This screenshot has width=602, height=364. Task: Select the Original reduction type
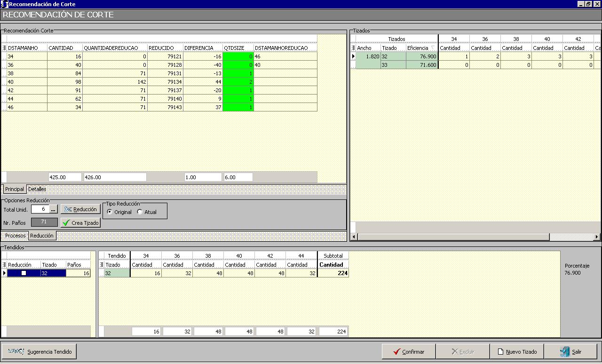[110, 212]
